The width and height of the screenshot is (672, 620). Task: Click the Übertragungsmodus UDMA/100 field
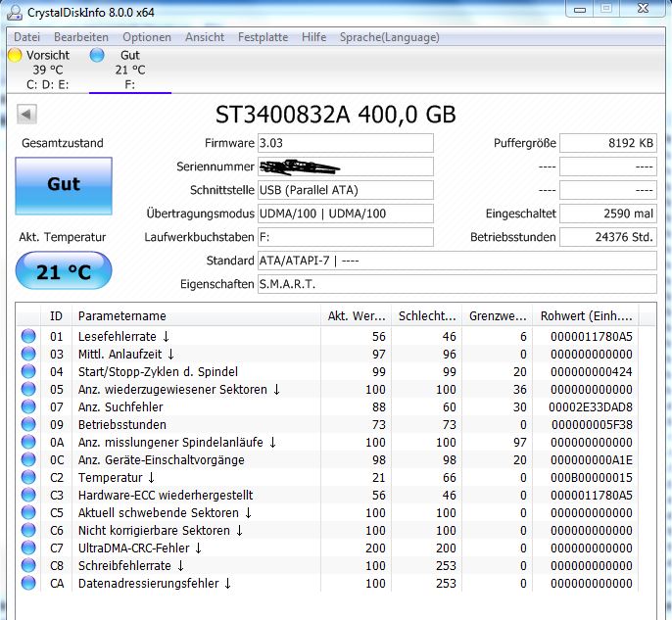[x=346, y=214]
